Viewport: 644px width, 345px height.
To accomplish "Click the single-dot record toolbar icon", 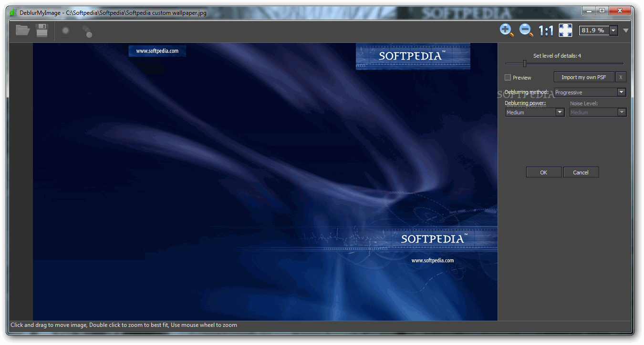I will click(x=65, y=31).
